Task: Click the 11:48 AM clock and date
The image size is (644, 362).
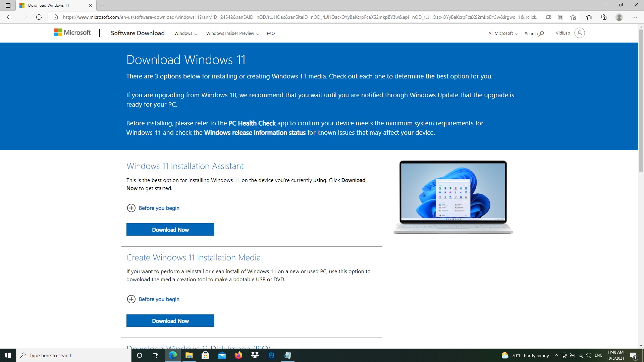Action: (615, 355)
